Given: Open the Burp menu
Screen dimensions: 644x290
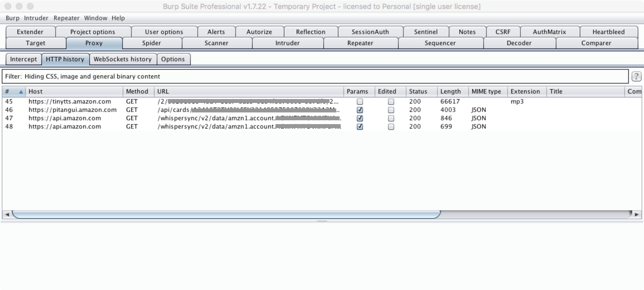Looking at the screenshot, I should 12,18.
